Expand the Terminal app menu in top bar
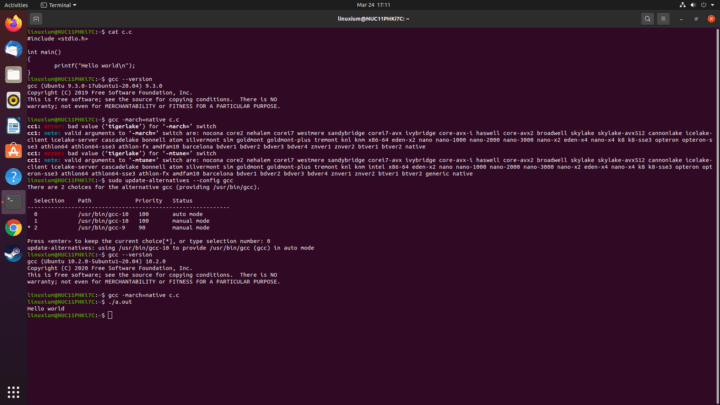The width and height of the screenshot is (720, 405). (x=58, y=5)
